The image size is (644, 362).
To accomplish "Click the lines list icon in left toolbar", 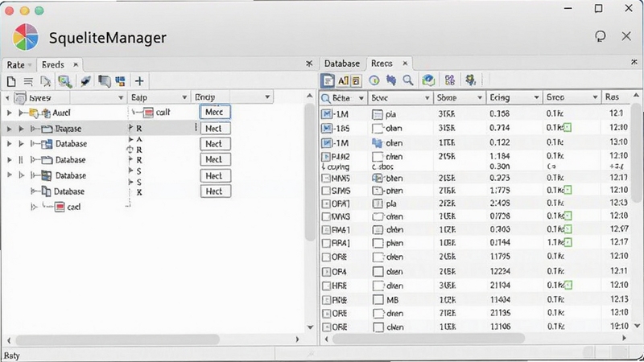I will pyautogui.click(x=28, y=82).
